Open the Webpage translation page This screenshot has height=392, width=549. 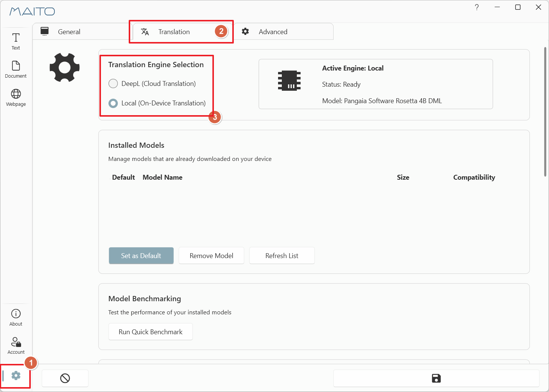pyautogui.click(x=16, y=98)
